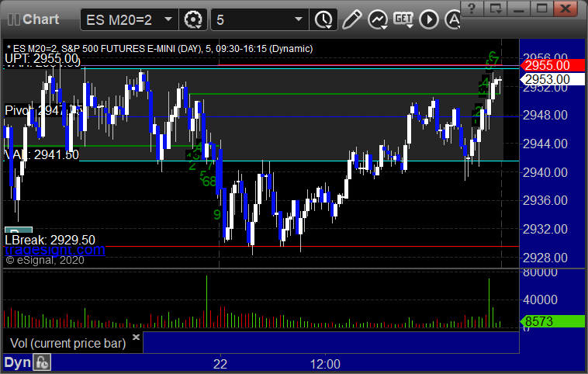The image size is (588, 374).
Task: Click the 2932.00 price axis label
Action: coord(545,229)
